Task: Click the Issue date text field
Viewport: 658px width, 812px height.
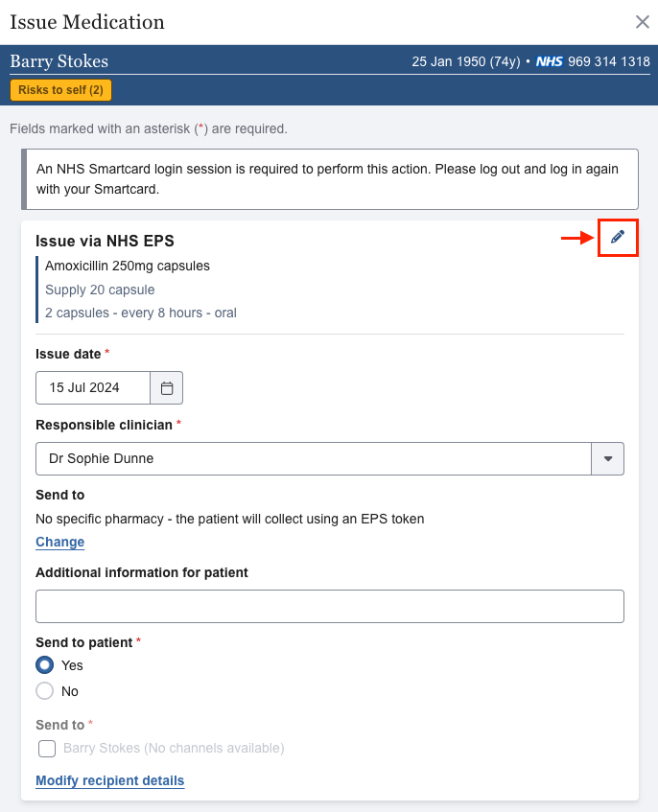Action: click(x=93, y=388)
